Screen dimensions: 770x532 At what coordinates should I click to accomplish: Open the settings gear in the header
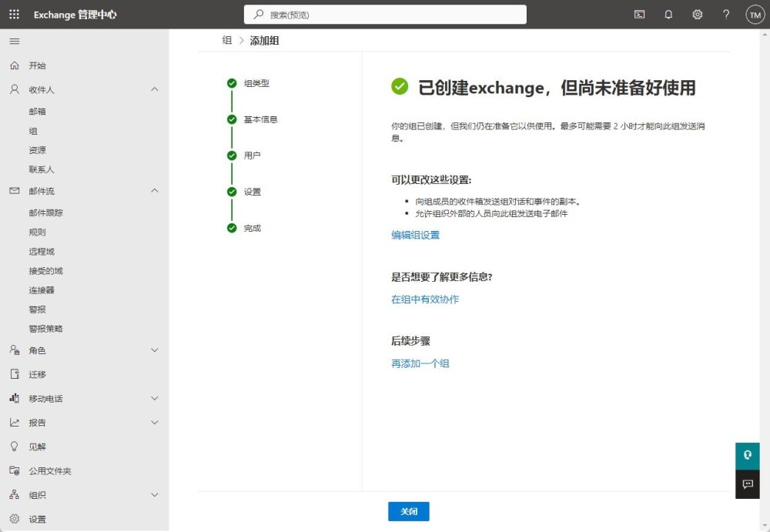pyautogui.click(x=698, y=15)
